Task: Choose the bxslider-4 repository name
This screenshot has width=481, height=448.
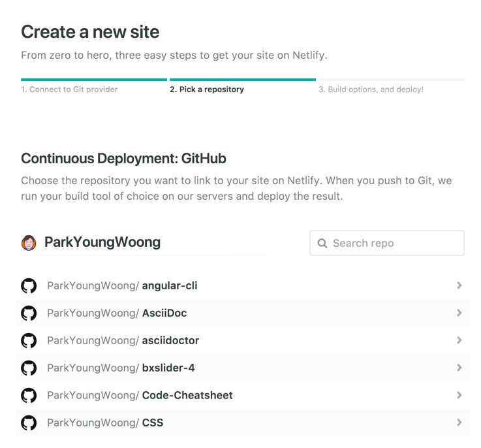Action: pos(168,368)
